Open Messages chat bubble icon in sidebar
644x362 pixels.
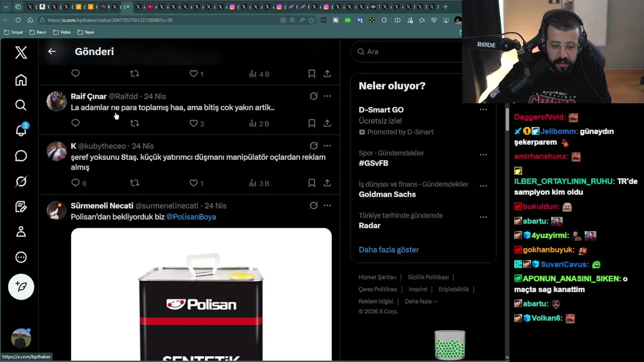tap(21, 156)
